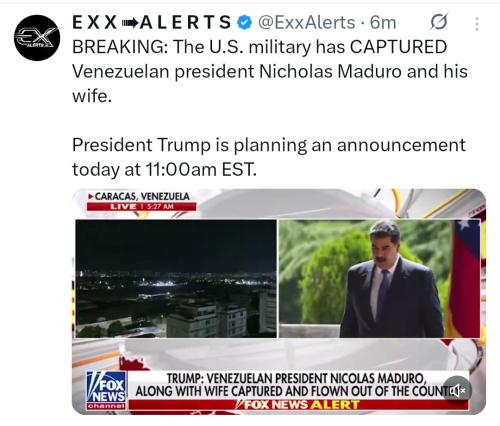Open the 6m timestamp permalink

[383, 23]
